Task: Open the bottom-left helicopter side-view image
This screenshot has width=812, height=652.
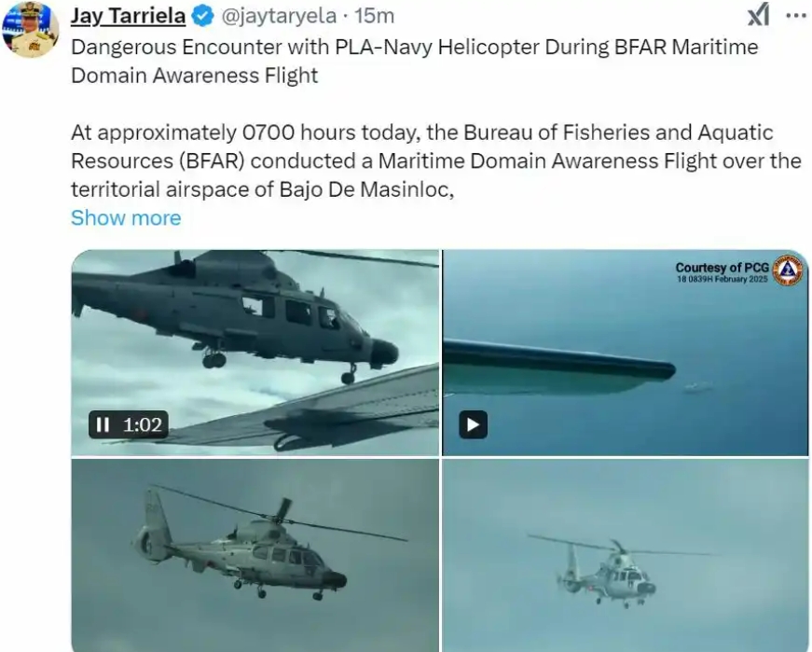Action: click(x=255, y=555)
